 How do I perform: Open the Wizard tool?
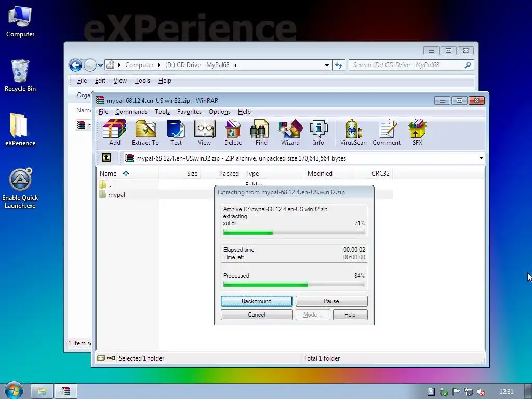click(290, 133)
